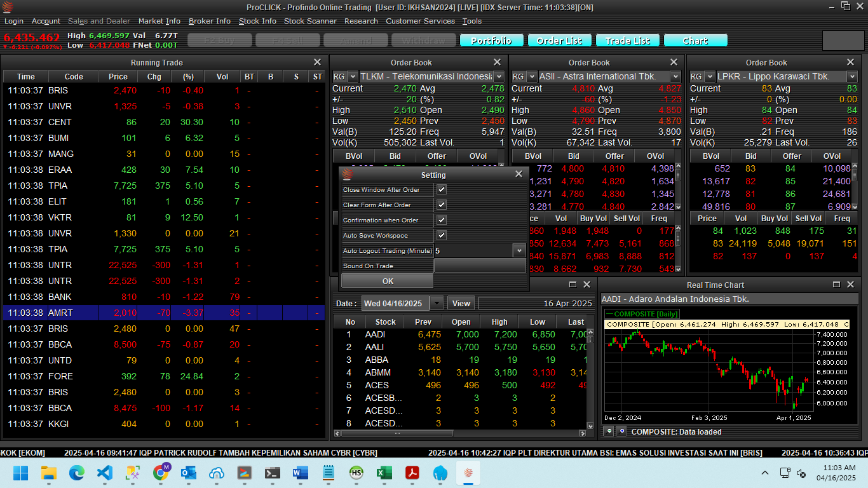This screenshot has width=868, height=488.
Task: Click the Portfolio button
Action: (x=491, y=41)
